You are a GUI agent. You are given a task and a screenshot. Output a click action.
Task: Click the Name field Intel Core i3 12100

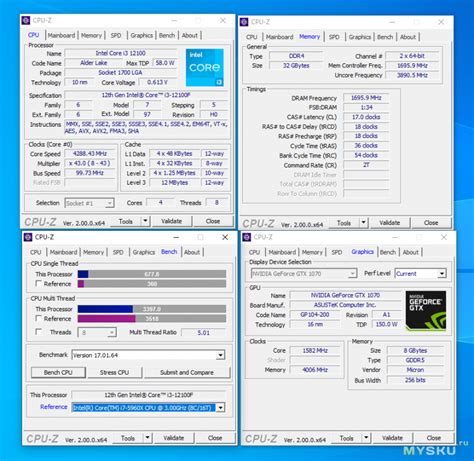(x=120, y=53)
